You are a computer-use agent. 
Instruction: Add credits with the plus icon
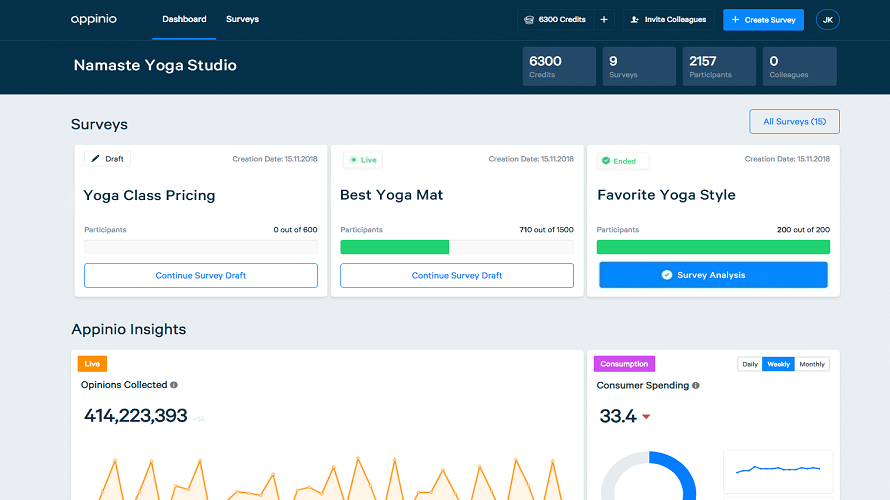tap(604, 20)
